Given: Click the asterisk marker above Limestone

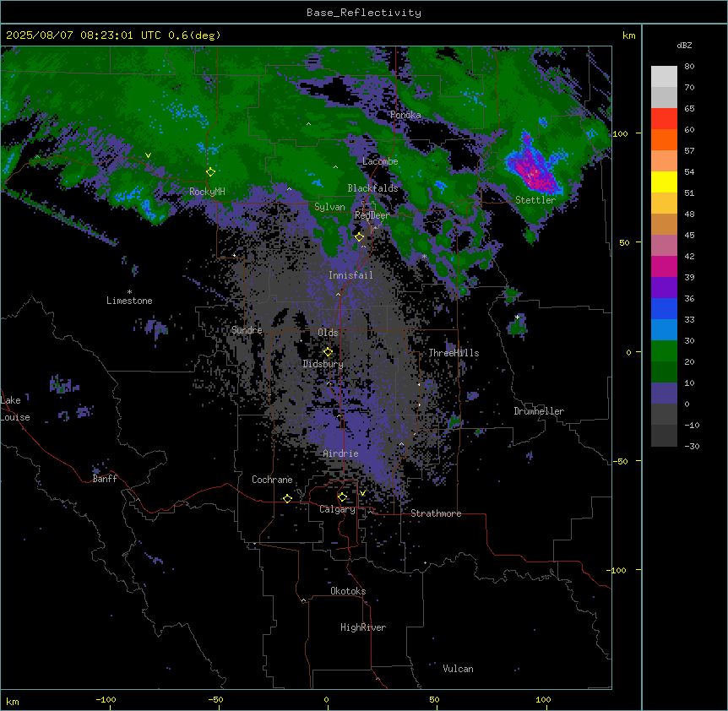Looking at the screenshot, I should pos(129,291).
